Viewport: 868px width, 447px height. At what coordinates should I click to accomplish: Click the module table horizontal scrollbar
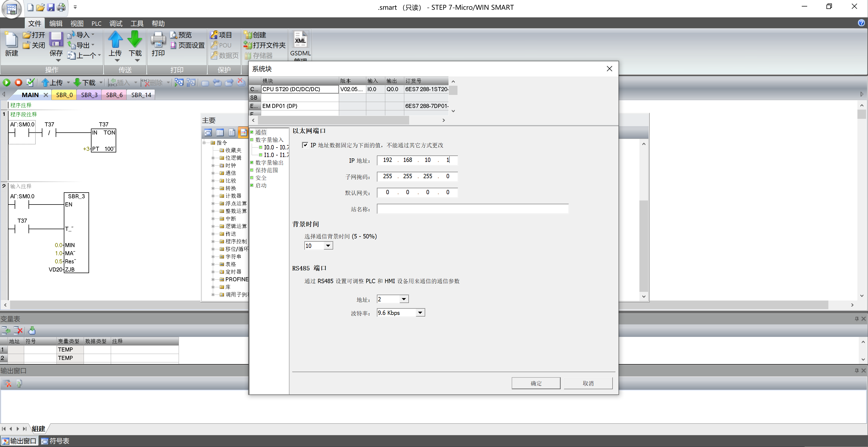point(334,120)
